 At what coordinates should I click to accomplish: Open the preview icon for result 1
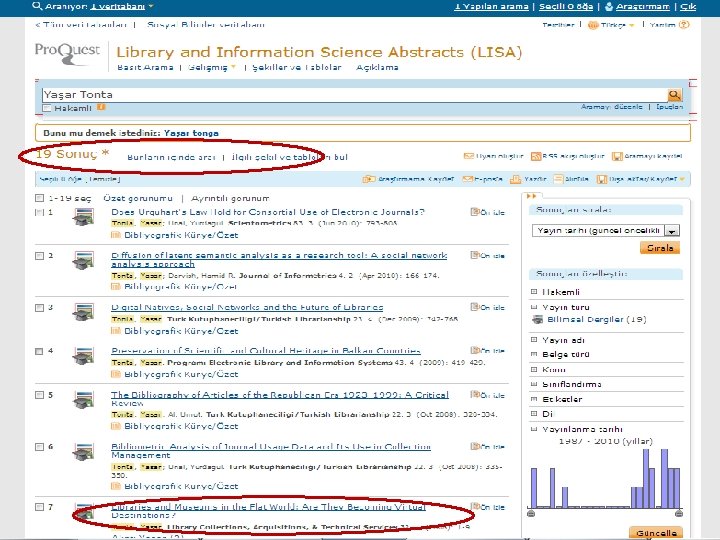(x=475, y=212)
